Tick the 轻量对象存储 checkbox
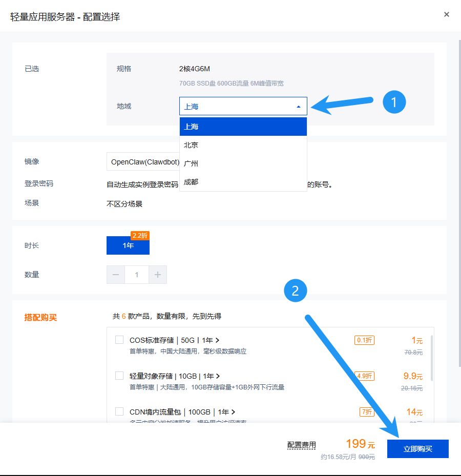The image size is (461, 476). click(x=119, y=376)
